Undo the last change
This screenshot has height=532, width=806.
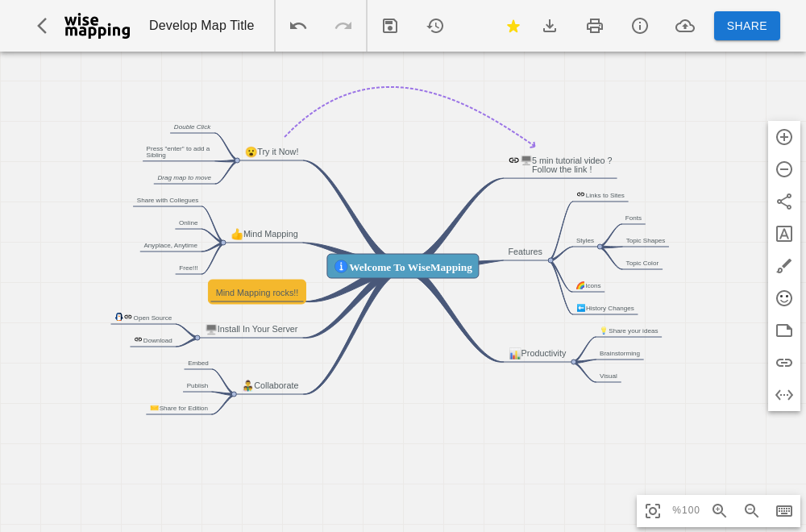(298, 26)
